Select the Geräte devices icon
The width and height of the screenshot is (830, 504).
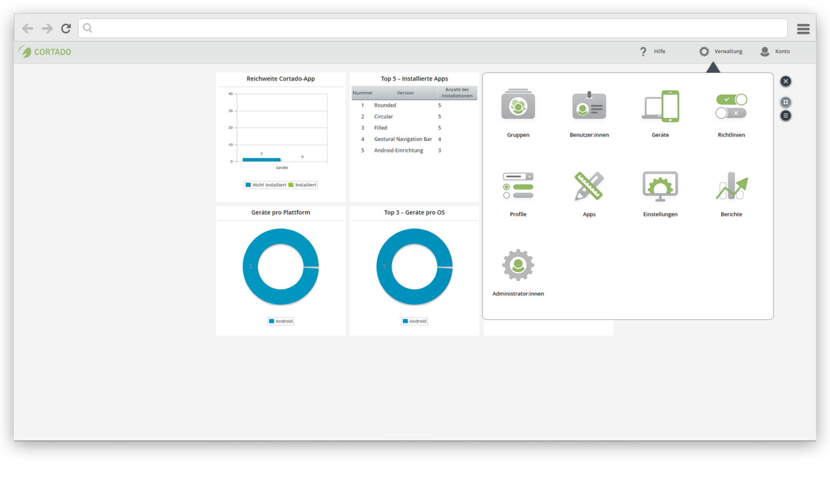click(x=660, y=106)
